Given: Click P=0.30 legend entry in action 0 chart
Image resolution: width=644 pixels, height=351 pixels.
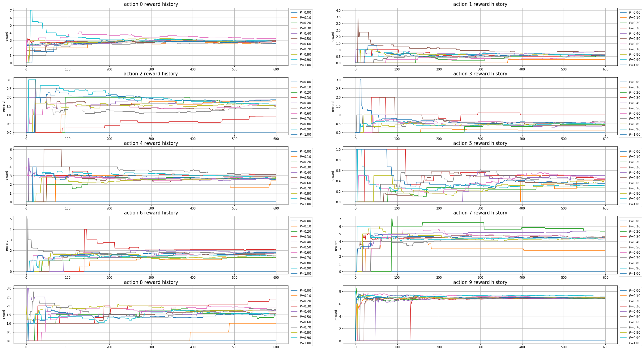Looking at the screenshot, I should tap(305, 28).
